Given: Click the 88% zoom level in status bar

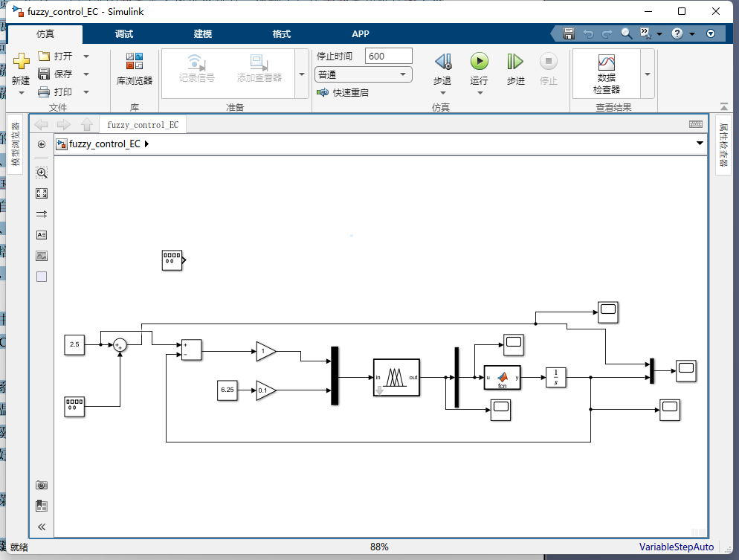Looking at the screenshot, I should point(379,547).
